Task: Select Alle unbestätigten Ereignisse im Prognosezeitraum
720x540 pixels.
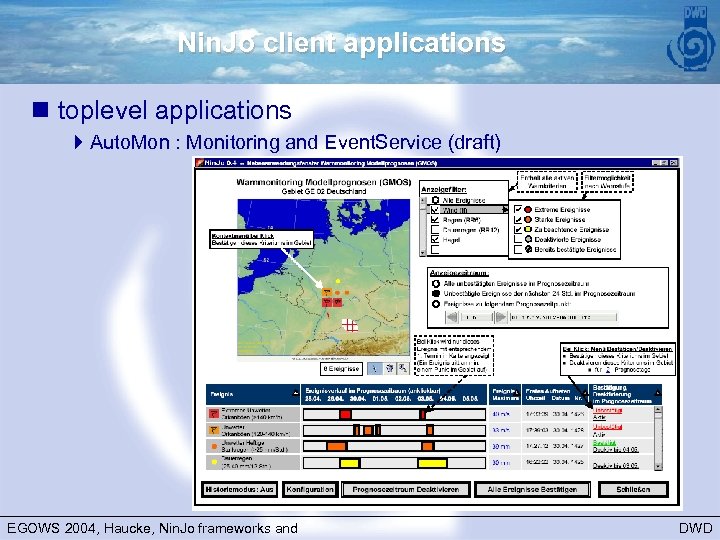Action: point(436,284)
